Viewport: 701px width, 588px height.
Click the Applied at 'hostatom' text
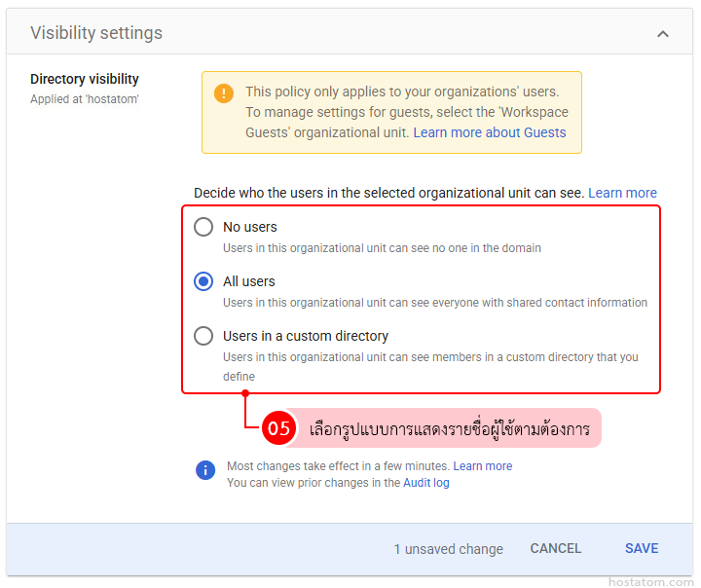(x=85, y=99)
